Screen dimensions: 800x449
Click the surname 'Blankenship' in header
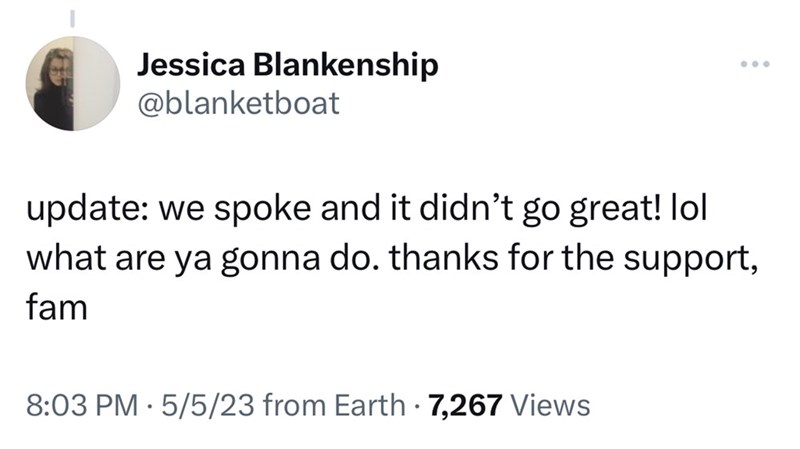coord(346,65)
